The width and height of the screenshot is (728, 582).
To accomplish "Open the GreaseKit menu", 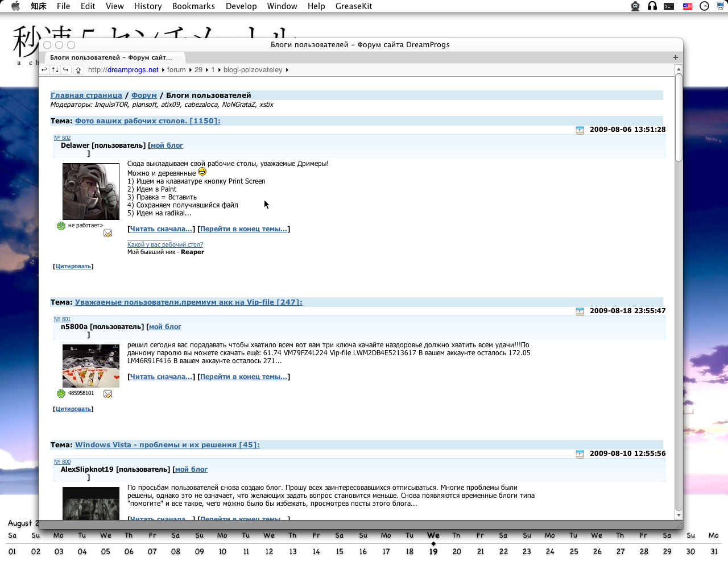I will [x=354, y=6].
